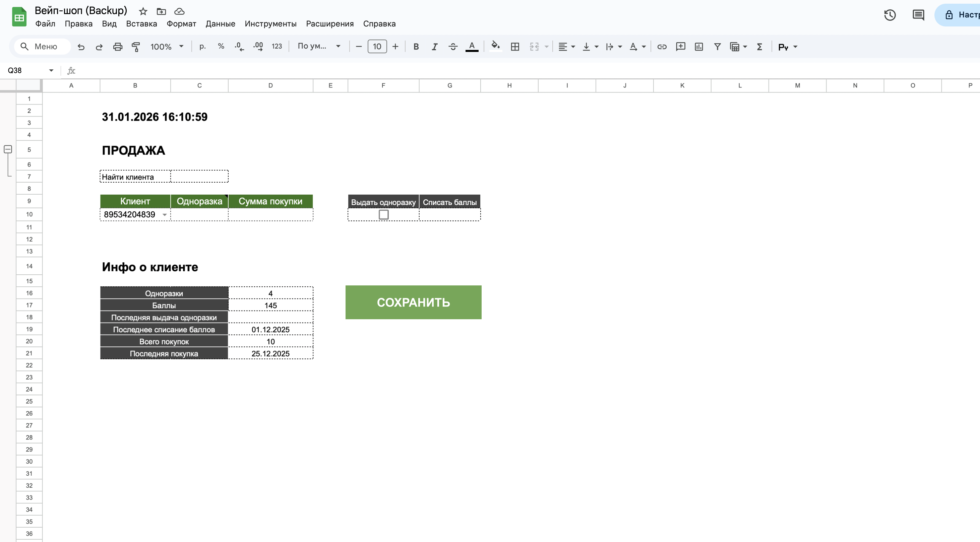980x542 pixels.
Task: Toggle the Выдать одноразку checkbox
Action: [383, 215]
